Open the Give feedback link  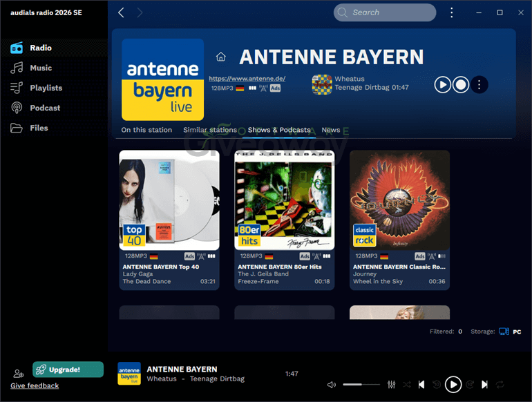pyautogui.click(x=35, y=385)
